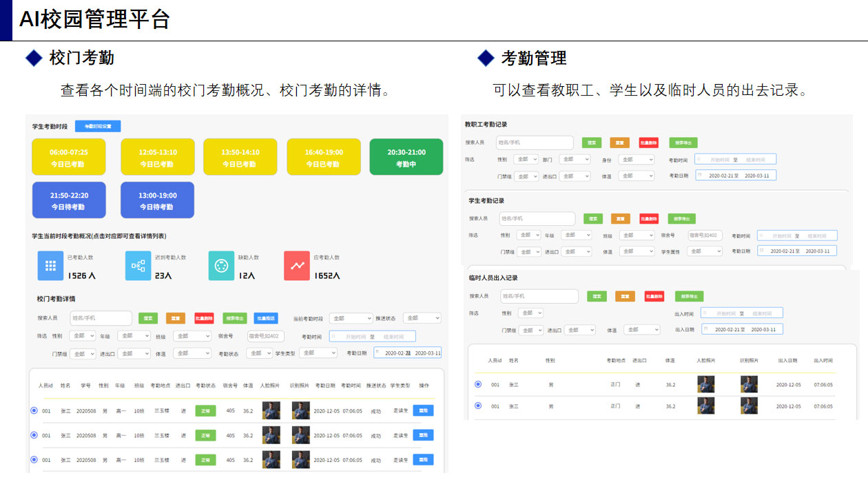Open the first row's 人脸照片 thumbnail in 校门考勤详情

tap(271, 411)
